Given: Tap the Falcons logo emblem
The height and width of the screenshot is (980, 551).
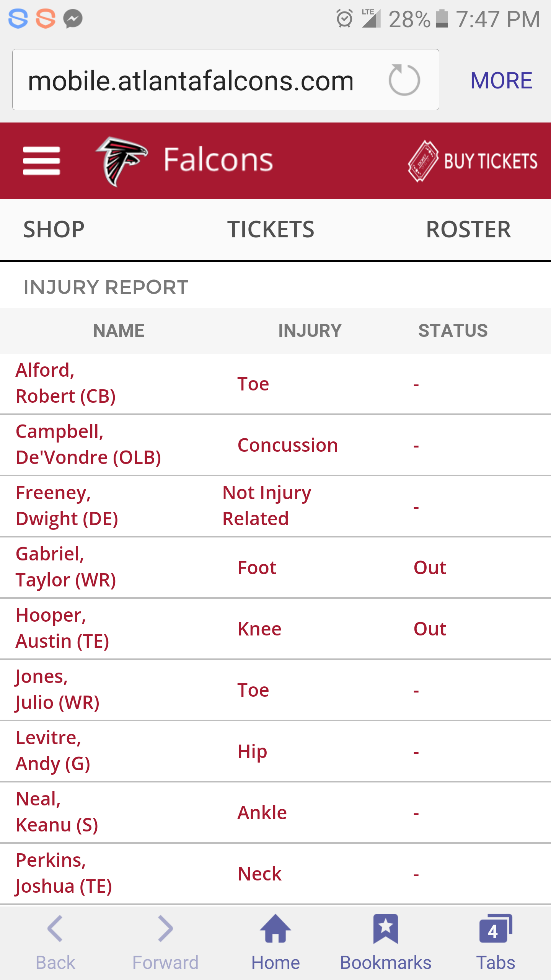Looking at the screenshot, I should pos(122,161).
